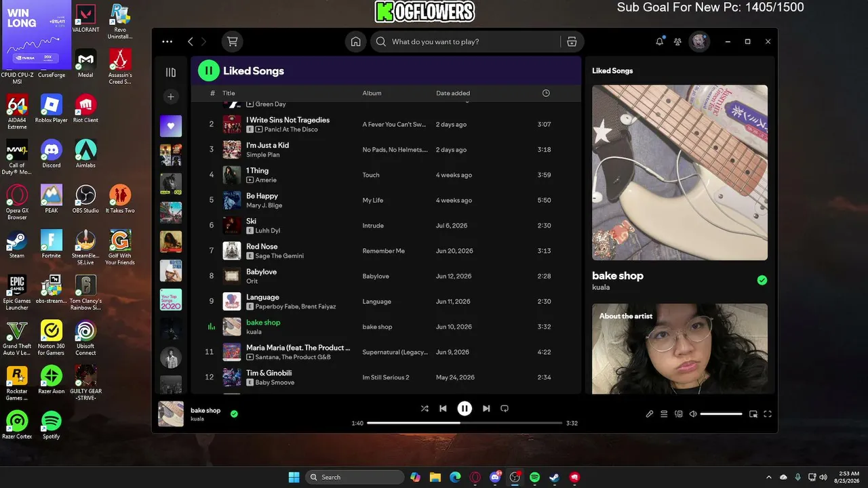Open connect to a device icon
868x488 pixels.
pyautogui.click(x=679, y=414)
